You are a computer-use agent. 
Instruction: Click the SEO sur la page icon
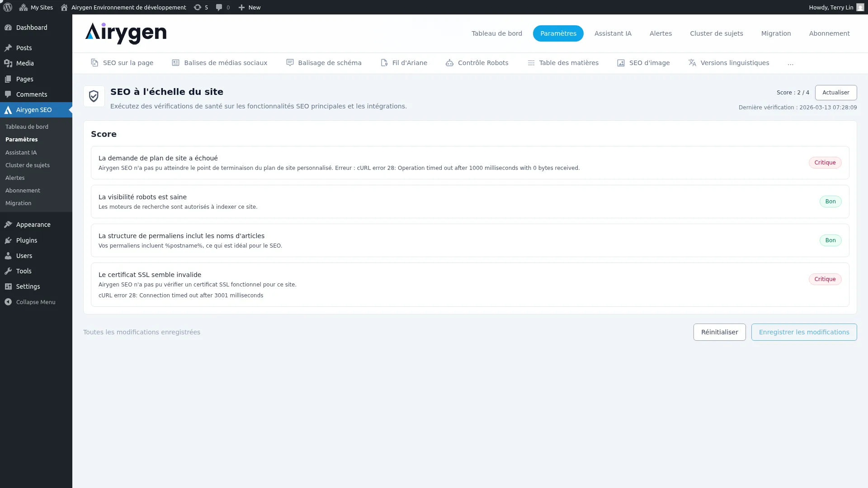(x=94, y=63)
